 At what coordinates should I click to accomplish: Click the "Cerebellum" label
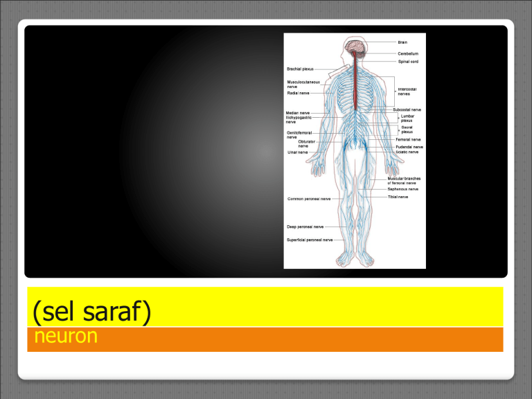(x=407, y=53)
